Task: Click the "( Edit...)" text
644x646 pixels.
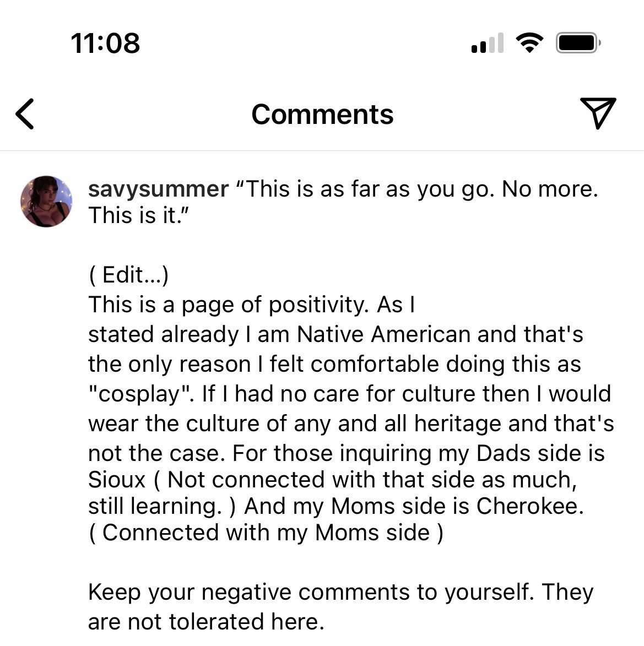Action: pos(128,274)
